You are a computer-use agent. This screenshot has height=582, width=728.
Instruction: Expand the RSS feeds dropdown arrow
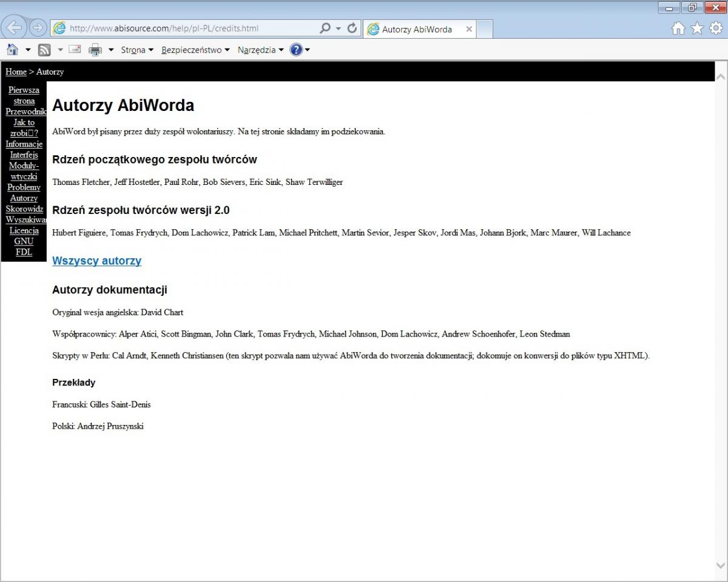60,50
